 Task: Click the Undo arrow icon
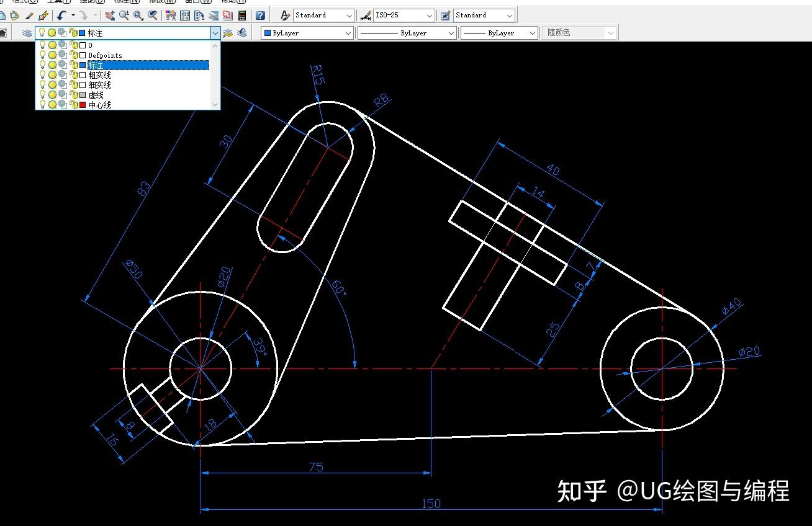point(61,15)
